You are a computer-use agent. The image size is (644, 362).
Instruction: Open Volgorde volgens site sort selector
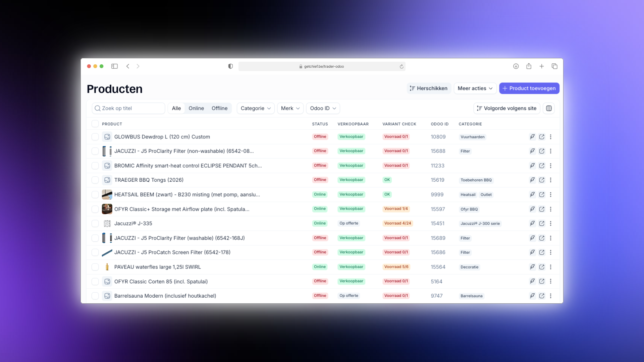pos(507,108)
